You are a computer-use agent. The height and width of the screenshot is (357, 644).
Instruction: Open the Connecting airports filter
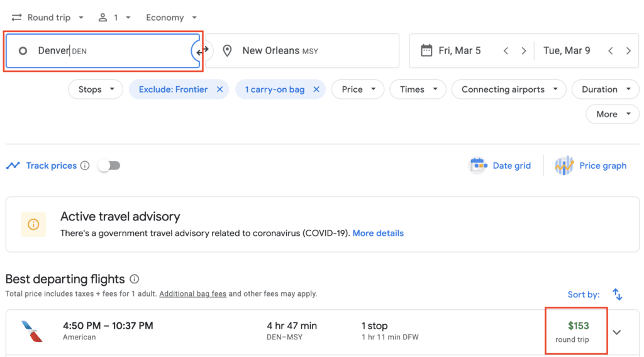[509, 89]
